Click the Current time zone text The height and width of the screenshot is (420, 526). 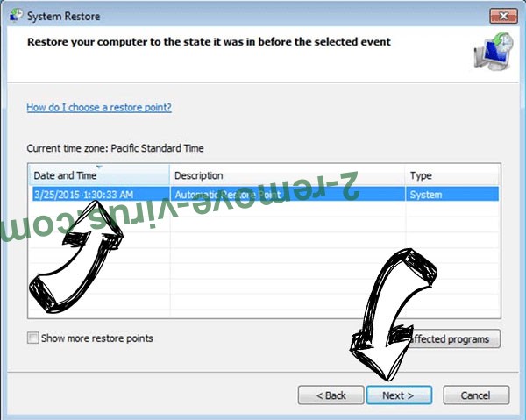pyautogui.click(x=115, y=148)
